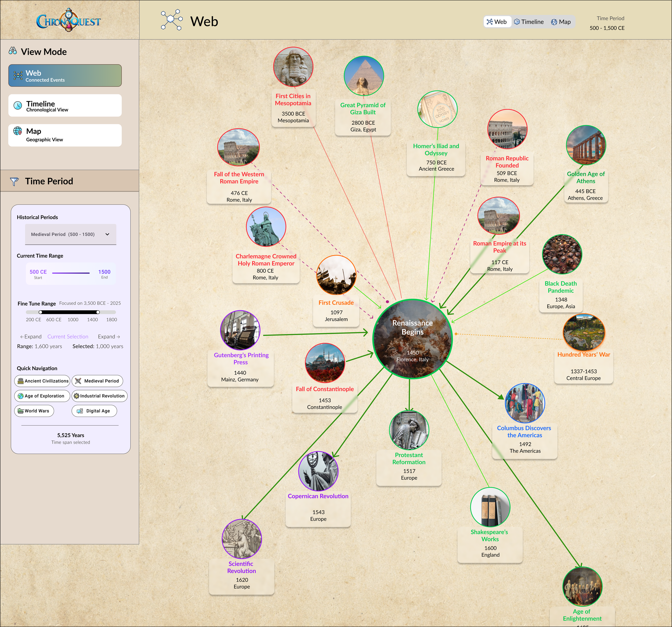Expand range to the right

coord(109,337)
